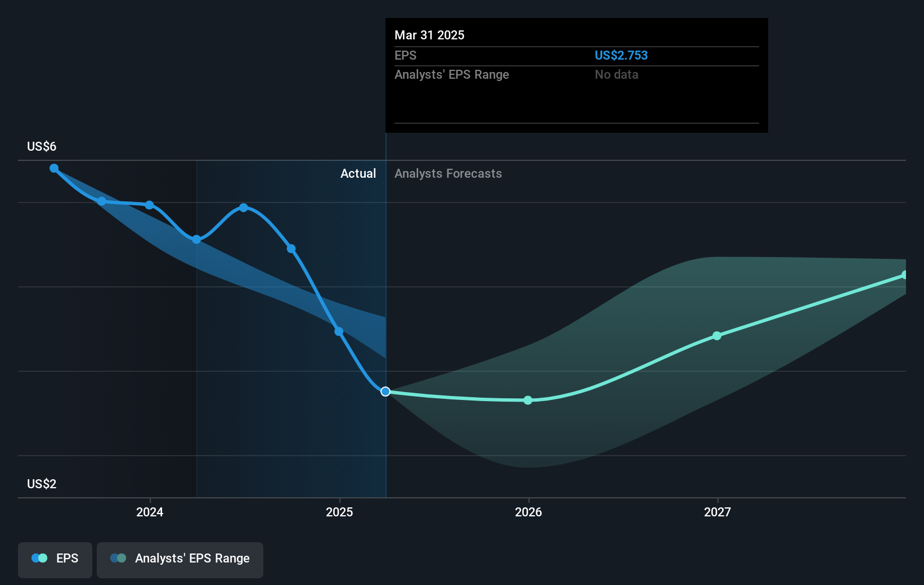The height and width of the screenshot is (585, 924).
Task: Click the 'EPS' tooltip row label
Action: click(406, 55)
